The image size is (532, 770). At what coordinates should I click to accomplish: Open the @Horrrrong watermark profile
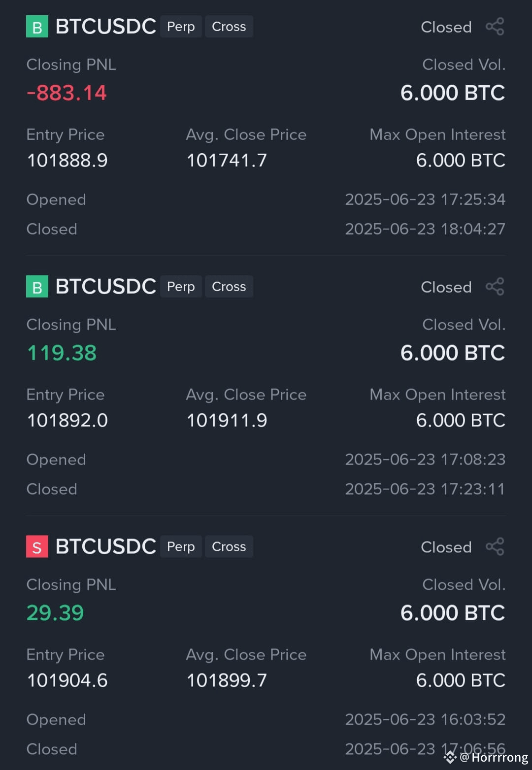click(494, 757)
